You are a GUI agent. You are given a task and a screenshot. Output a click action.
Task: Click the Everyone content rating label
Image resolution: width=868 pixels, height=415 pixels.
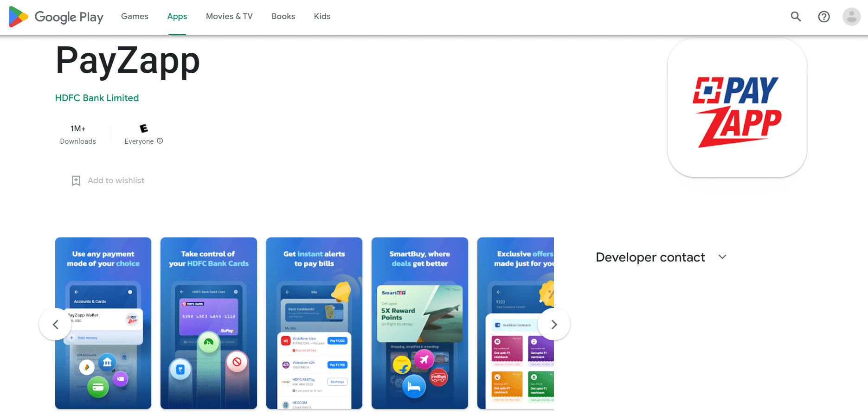coord(139,141)
